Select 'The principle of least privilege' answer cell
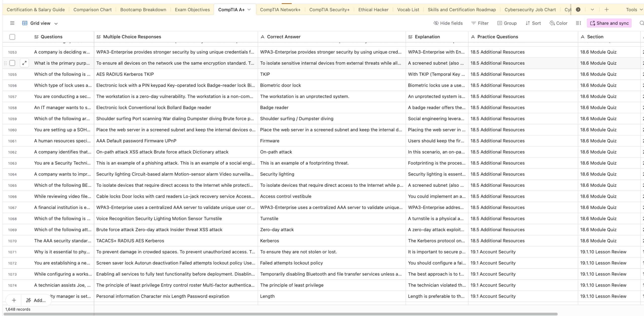The height and width of the screenshot is (316, 644). tap(332, 285)
